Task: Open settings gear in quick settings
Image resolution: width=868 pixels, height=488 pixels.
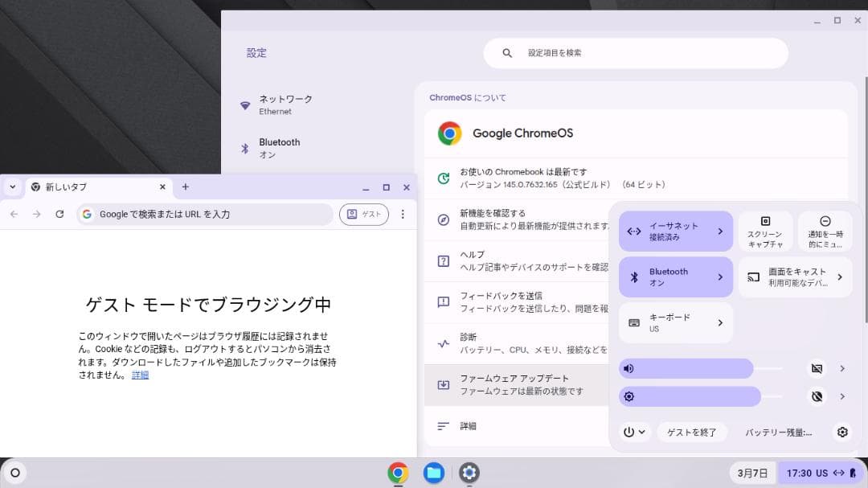Action: click(x=842, y=432)
